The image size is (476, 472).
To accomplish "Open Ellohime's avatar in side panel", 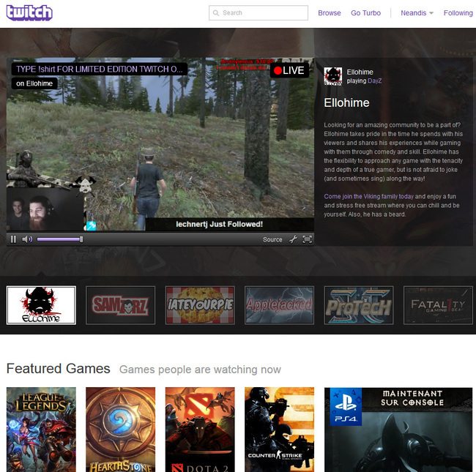I will coord(332,76).
